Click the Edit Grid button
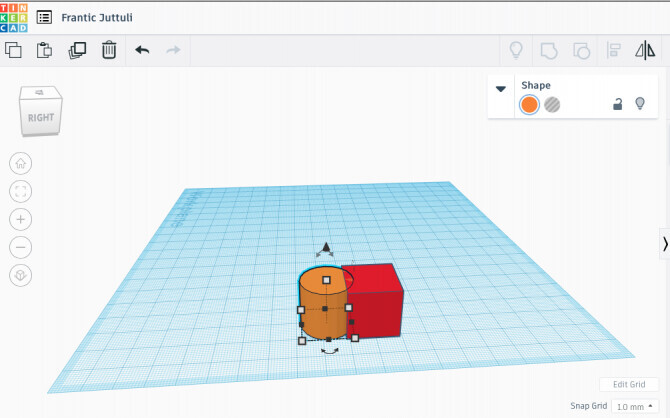This screenshot has height=418, width=670. [x=629, y=384]
